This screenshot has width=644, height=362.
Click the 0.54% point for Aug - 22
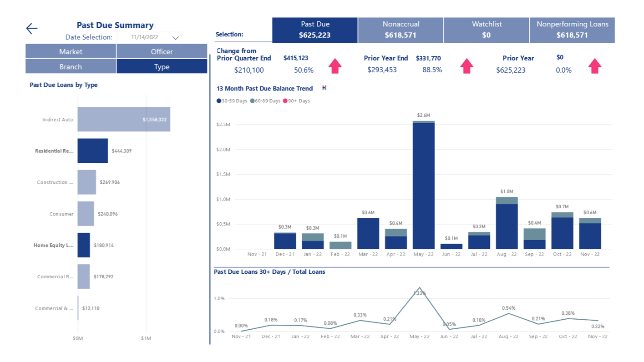508,313
